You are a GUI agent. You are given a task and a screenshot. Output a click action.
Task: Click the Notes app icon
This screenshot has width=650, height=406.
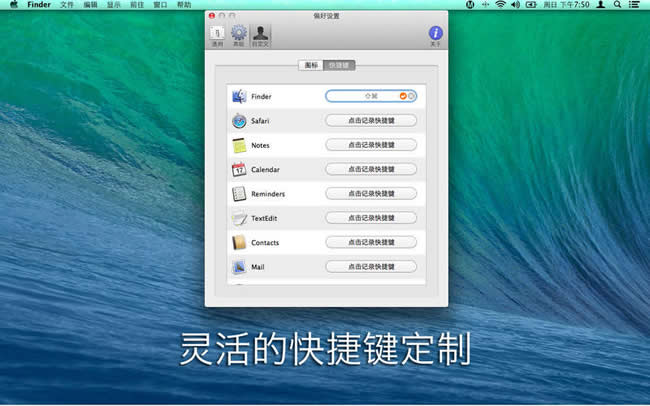point(239,145)
